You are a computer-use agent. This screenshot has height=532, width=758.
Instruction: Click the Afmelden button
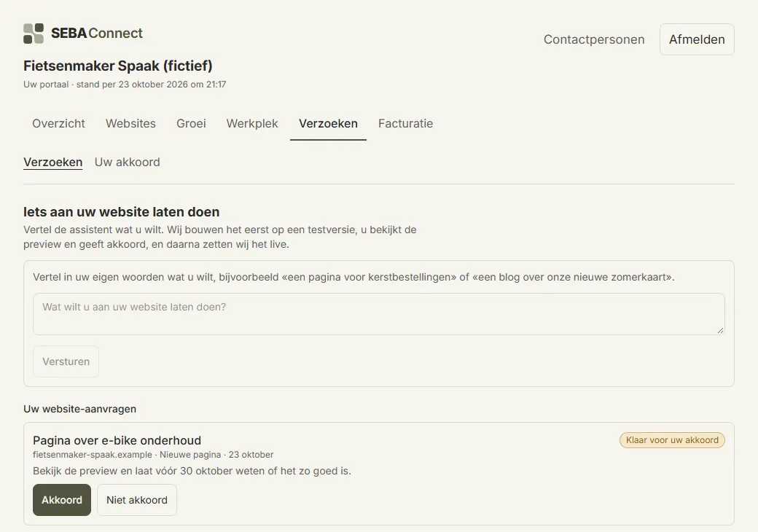[x=697, y=39]
